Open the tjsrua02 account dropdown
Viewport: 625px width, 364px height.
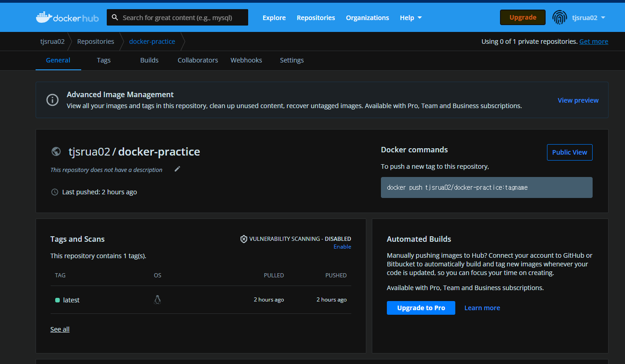point(589,18)
